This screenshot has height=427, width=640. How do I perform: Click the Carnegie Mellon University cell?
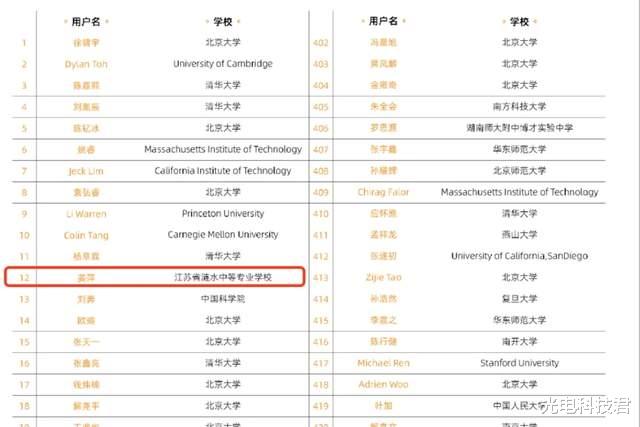[223, 235]
